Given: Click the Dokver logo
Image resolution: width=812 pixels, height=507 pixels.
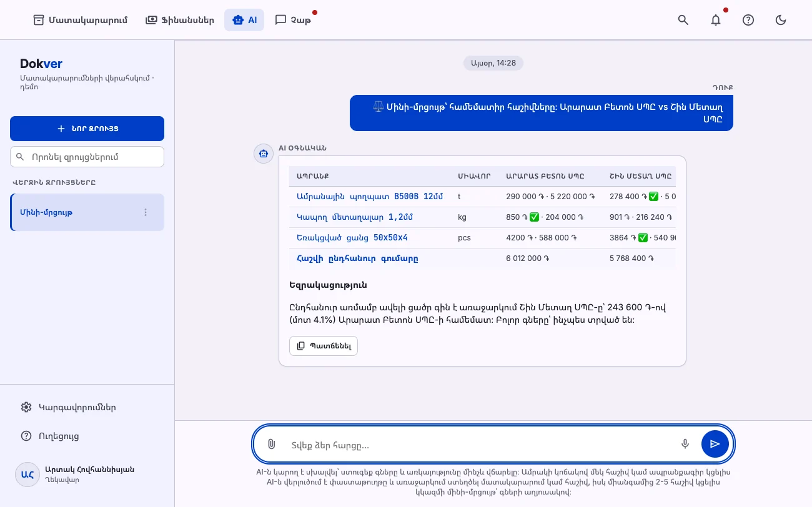Looking at the screenshot, I should point(41,64).
